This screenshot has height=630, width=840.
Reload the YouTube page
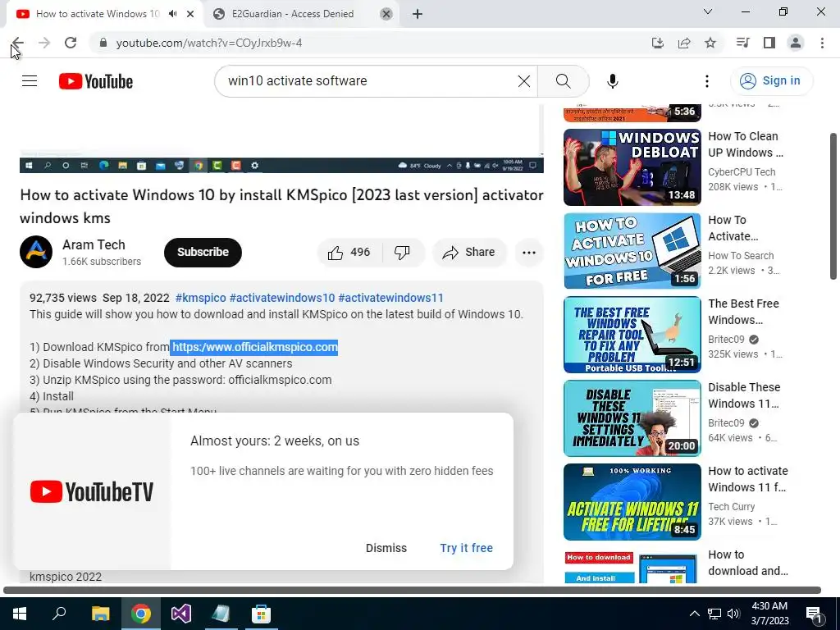pos(71,43)
